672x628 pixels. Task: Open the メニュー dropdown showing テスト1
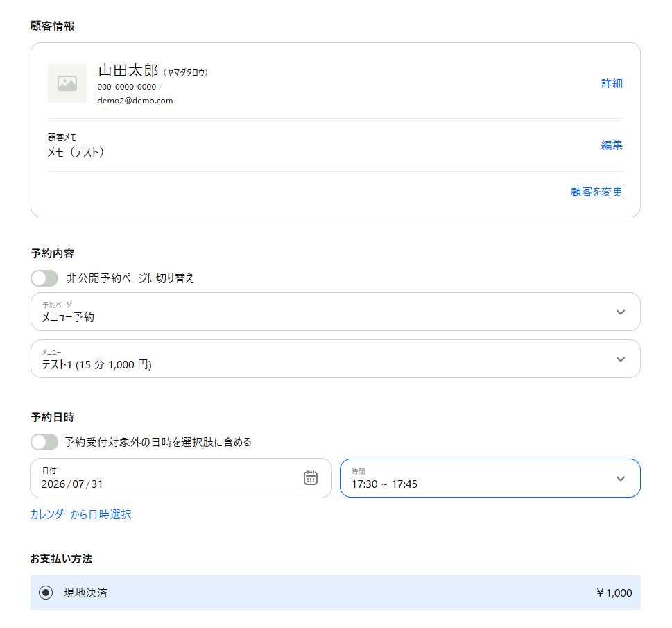[336, 359]
